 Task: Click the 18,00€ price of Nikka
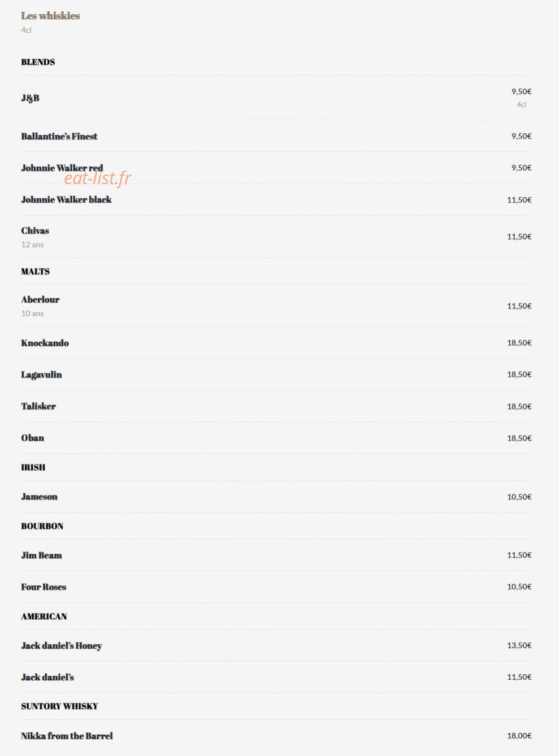point(519,736)
